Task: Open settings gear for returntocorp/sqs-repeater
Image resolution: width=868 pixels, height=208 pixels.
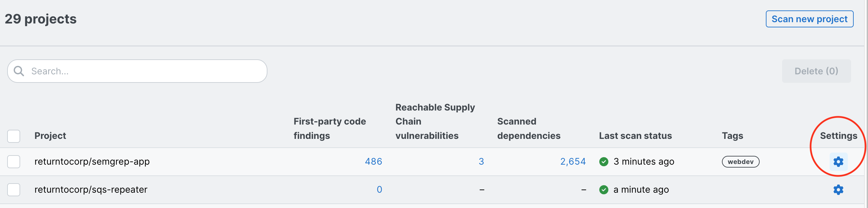Action: [838, 190]
